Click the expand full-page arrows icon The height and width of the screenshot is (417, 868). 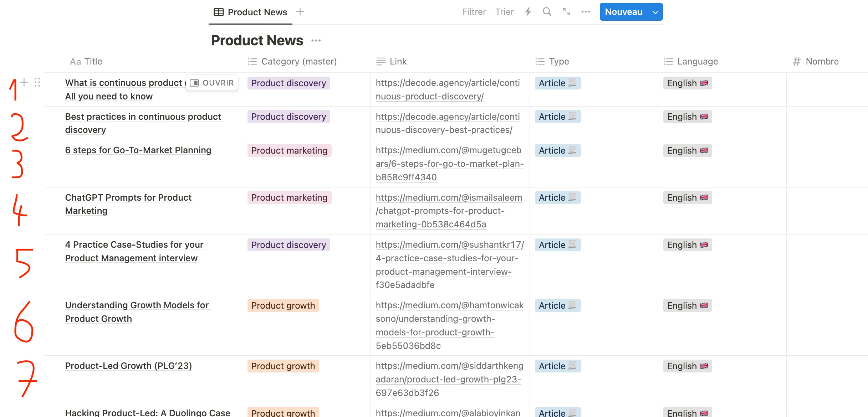pos(566,12)
